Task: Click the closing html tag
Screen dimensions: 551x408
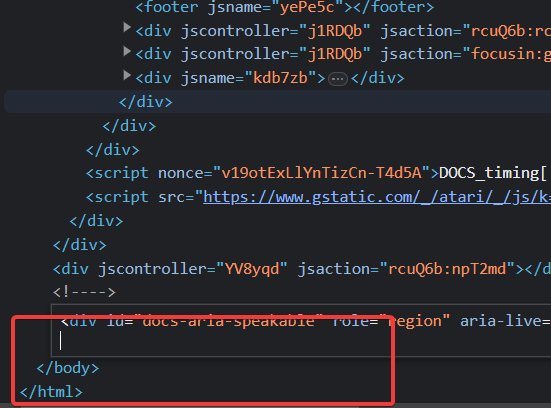Action: [51, 392]
